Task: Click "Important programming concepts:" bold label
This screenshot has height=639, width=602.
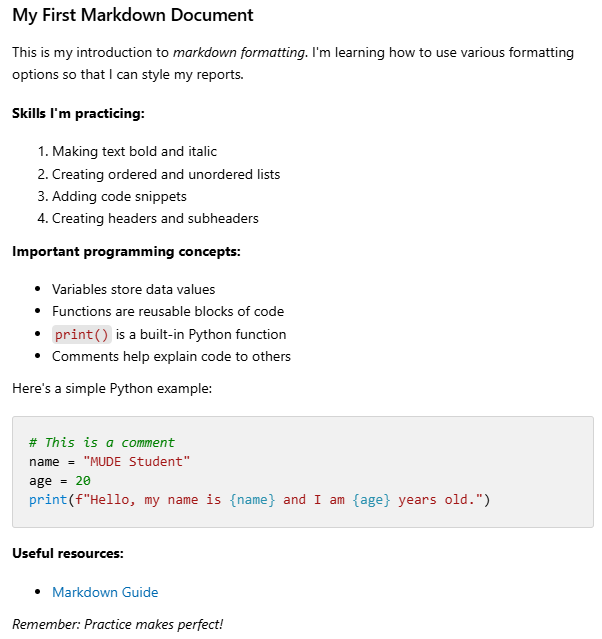Action: click(126, 251)
